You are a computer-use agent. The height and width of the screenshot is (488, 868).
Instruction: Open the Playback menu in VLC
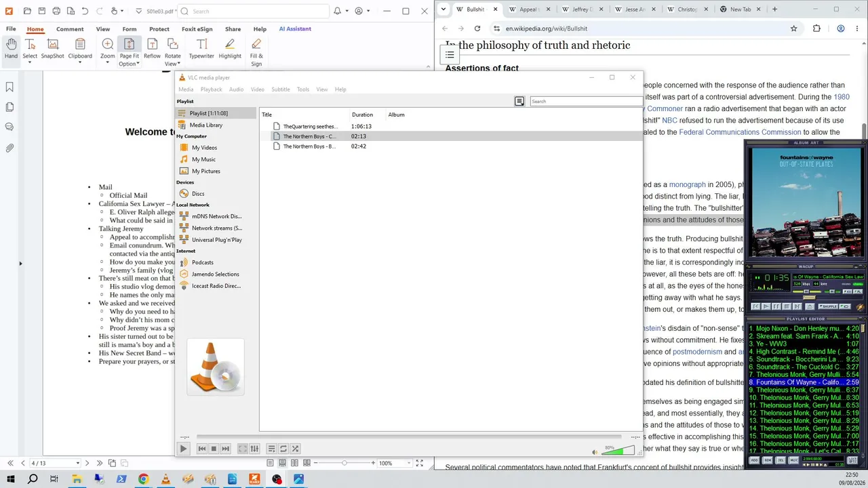click(x=211, y=89)
